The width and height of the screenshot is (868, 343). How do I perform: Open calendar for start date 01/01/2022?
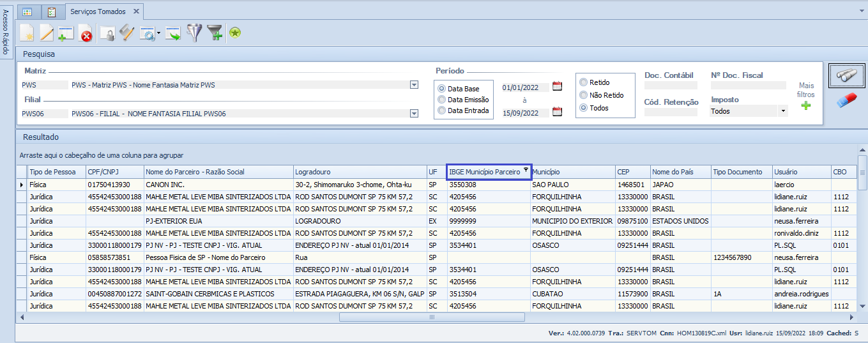pyautogui.click(x=557, y=87)
